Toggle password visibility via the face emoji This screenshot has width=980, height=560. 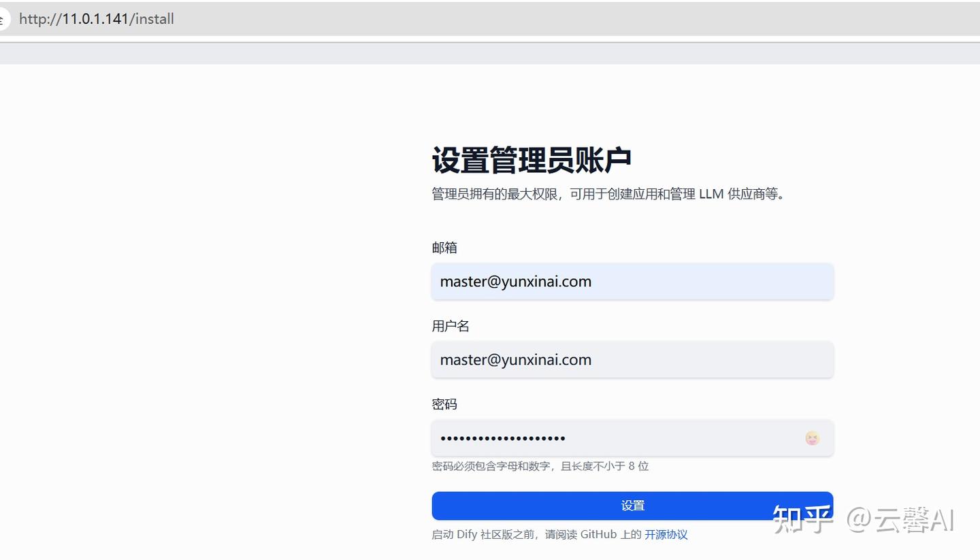812,438
